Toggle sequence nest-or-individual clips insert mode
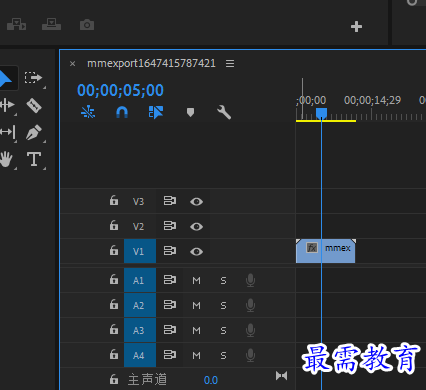Screen dimensions: 426x390 point(88,112)
